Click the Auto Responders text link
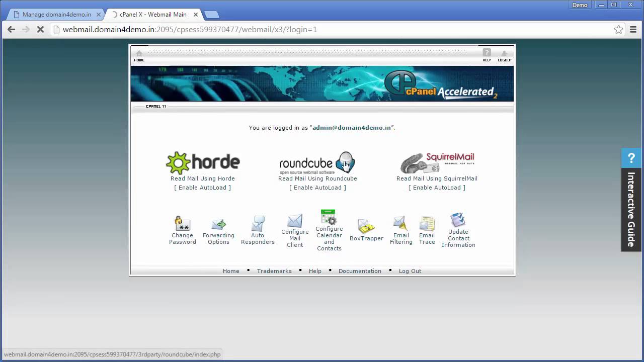The image size is (644, 362). (x=258, y=239)
